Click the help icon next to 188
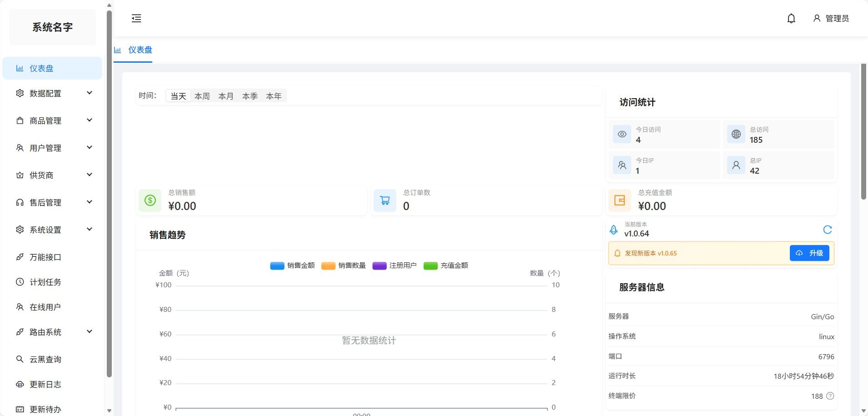 (830, 396)
